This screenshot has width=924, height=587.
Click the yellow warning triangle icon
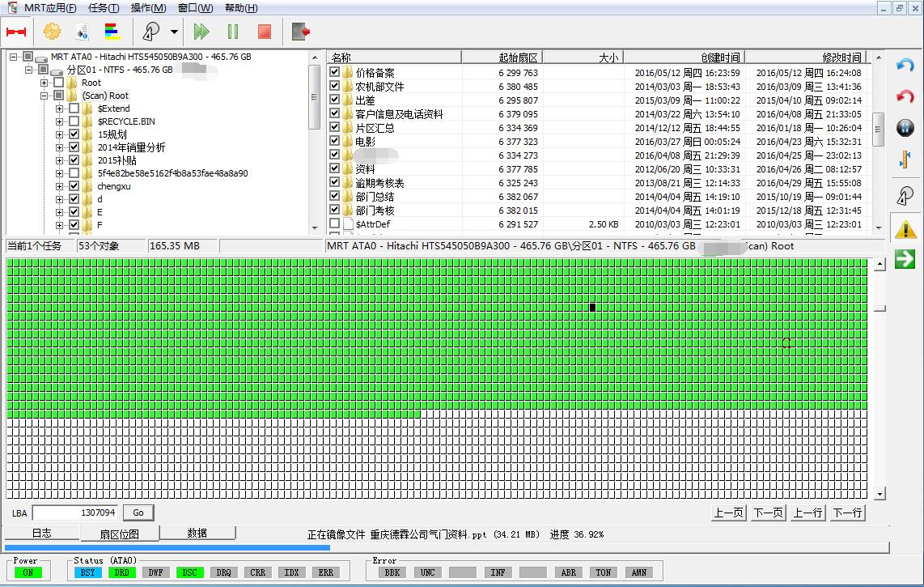point(905,229)
